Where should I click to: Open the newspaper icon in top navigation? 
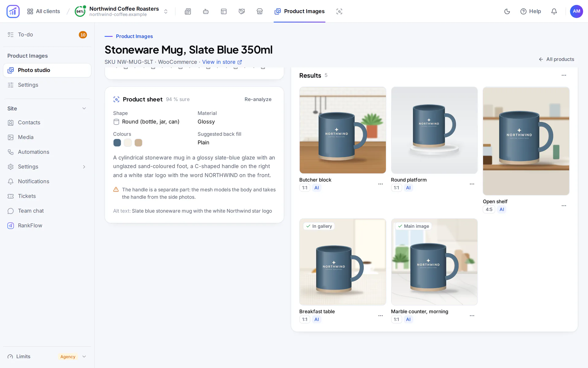[188, 11]
